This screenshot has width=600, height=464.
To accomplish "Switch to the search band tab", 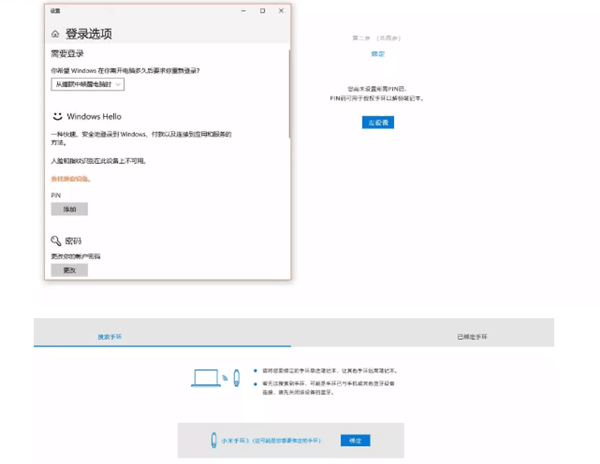I will coord(110,337).
